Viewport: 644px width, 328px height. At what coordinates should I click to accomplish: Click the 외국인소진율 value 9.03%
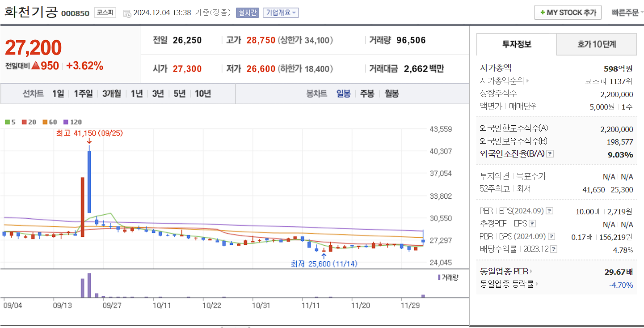pyautogui.click(x=620, y=154)
